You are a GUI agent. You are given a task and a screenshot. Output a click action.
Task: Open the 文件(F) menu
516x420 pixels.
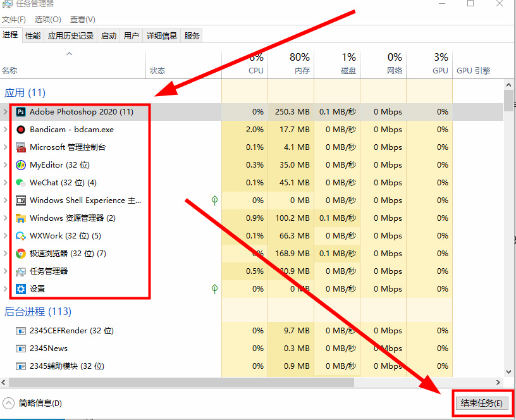(14, 20)
